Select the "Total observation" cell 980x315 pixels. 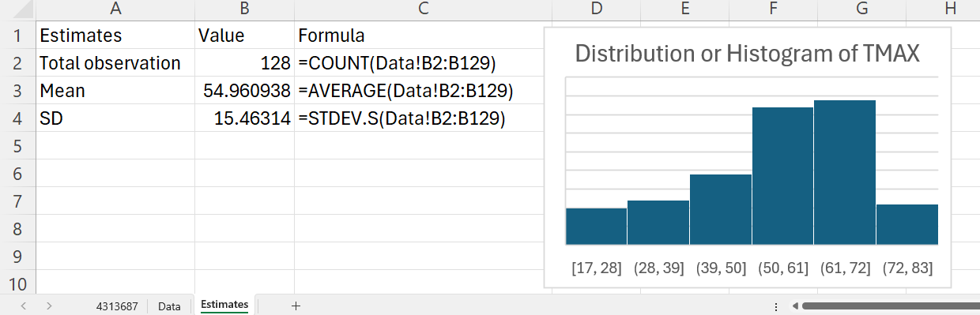(115, 63)
